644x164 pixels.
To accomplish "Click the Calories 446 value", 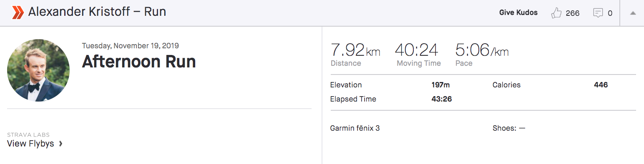I will (x=601, y=85).
